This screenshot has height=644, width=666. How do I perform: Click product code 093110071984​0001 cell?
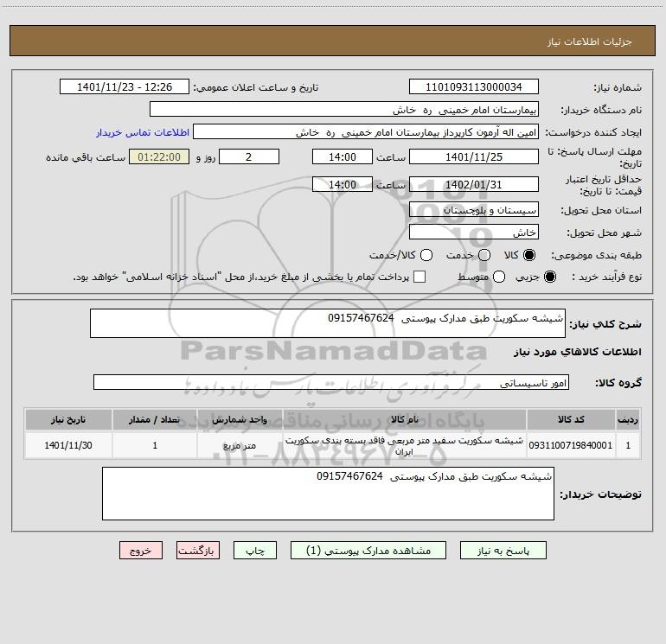point(571,445)
